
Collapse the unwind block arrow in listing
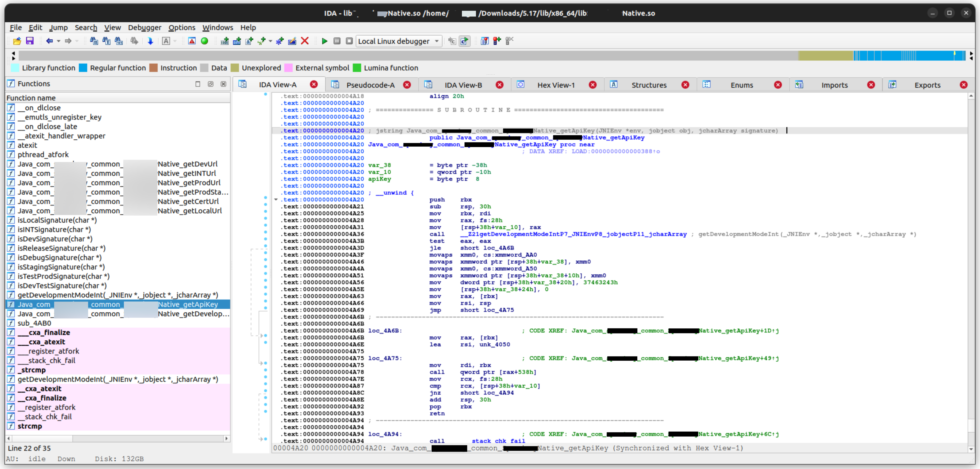tap(276, 199)
